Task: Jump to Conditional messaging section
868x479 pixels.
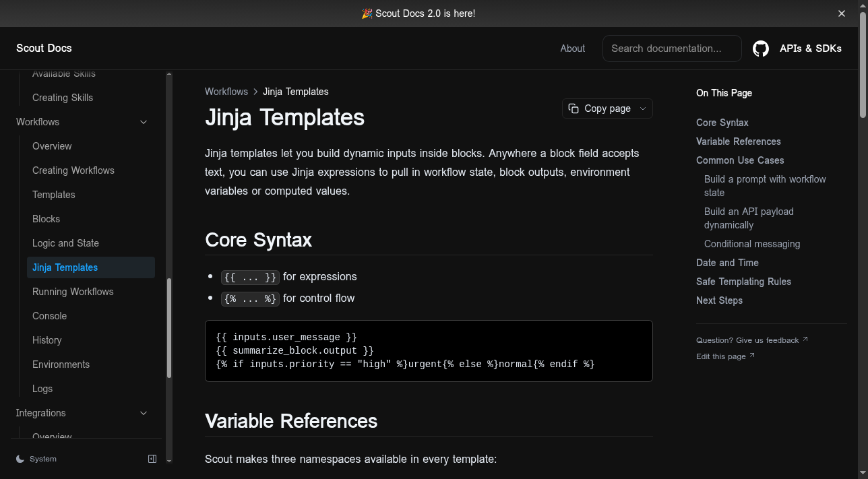Action: tap(752, 244)
